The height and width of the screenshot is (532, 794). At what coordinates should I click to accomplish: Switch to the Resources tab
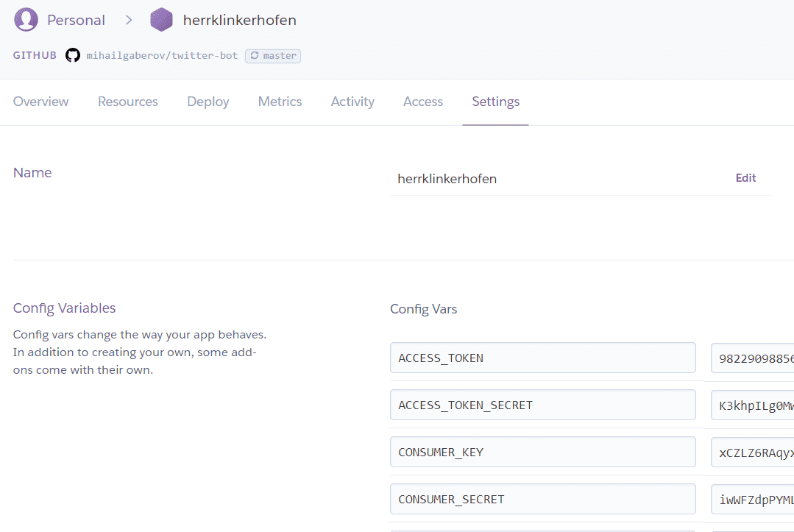tap(127, 102)
